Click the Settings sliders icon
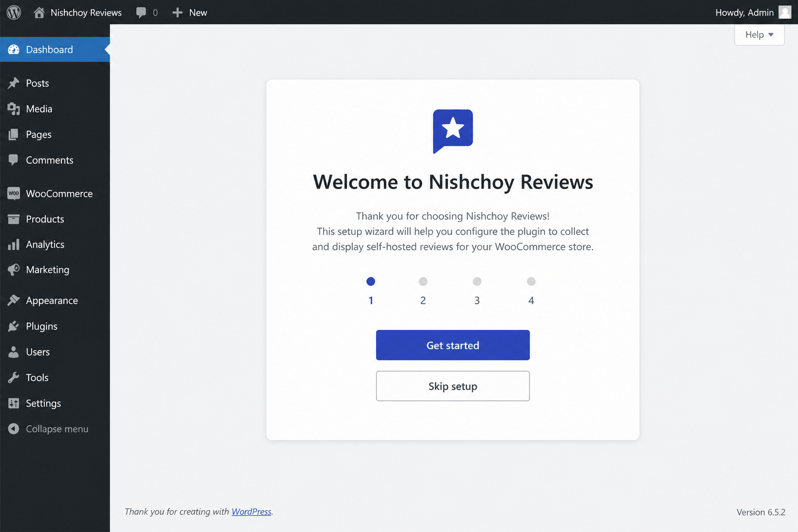Screen dimensions: 798x532 pyautogui.click(x=14, y=403)
